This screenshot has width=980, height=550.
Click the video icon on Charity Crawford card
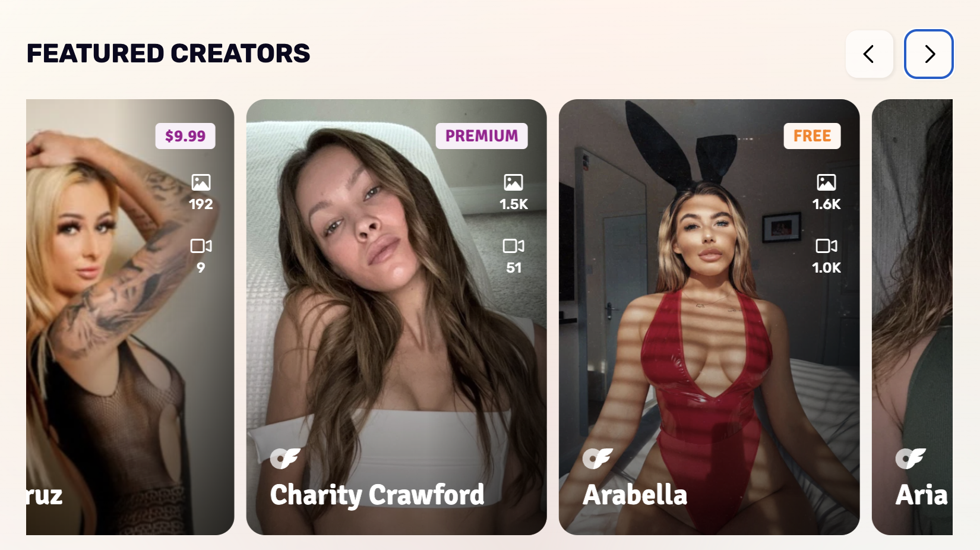click(x=514, y=246)
